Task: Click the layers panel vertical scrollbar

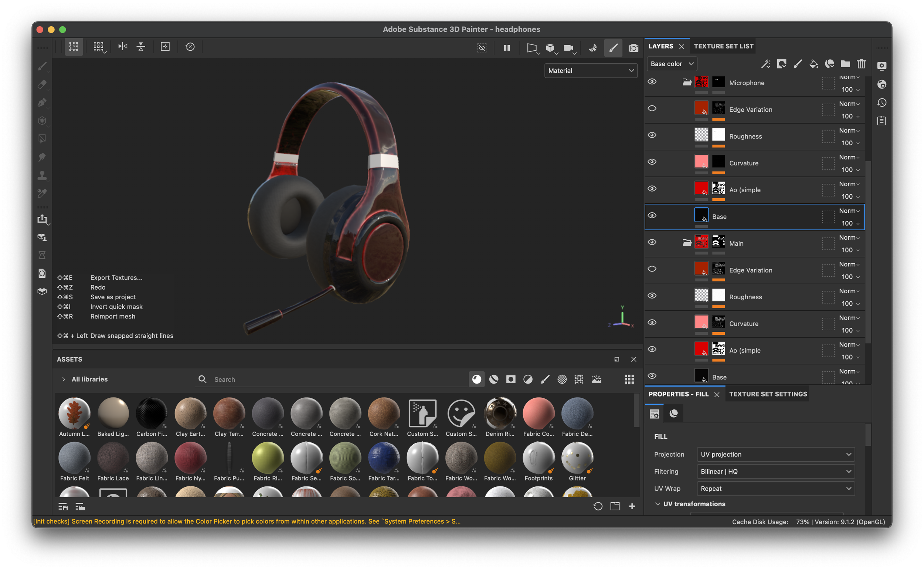Action: 868,252
